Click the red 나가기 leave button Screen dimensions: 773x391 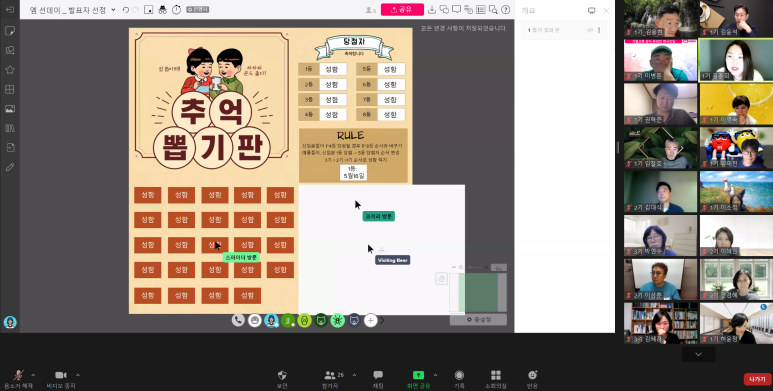[757, 379]
